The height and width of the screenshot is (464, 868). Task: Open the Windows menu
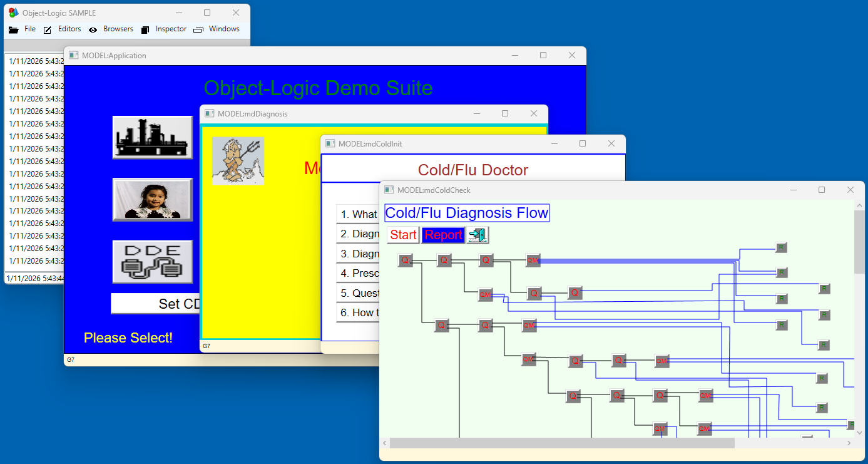217,29
